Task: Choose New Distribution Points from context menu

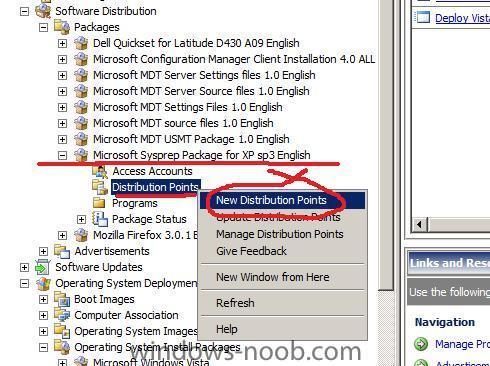Action: click(x=282, y=200)
